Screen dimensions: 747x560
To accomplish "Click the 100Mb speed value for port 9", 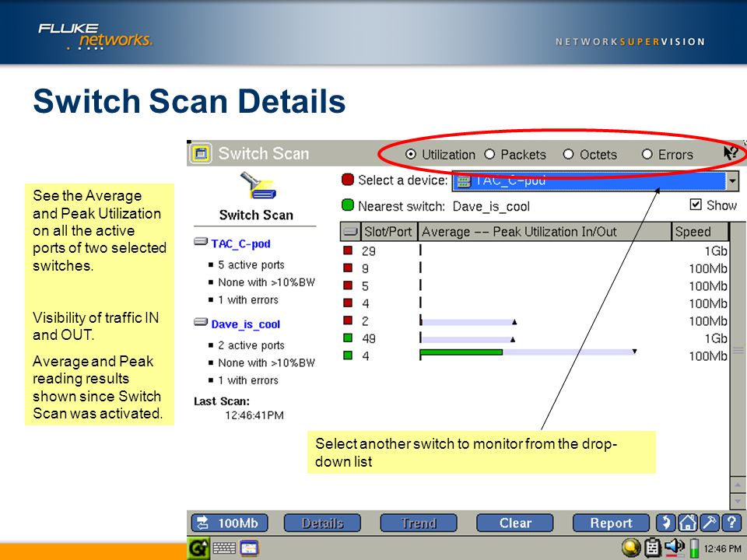I will point(708,268).
